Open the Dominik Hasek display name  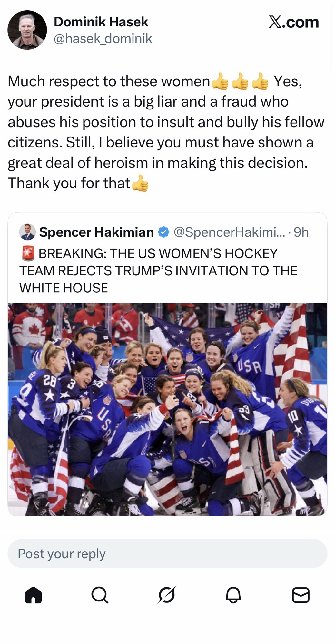click(101, 22)
